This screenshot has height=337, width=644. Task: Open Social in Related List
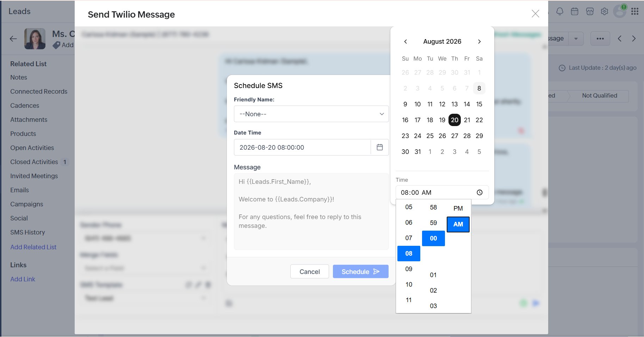tap(19, 218)
